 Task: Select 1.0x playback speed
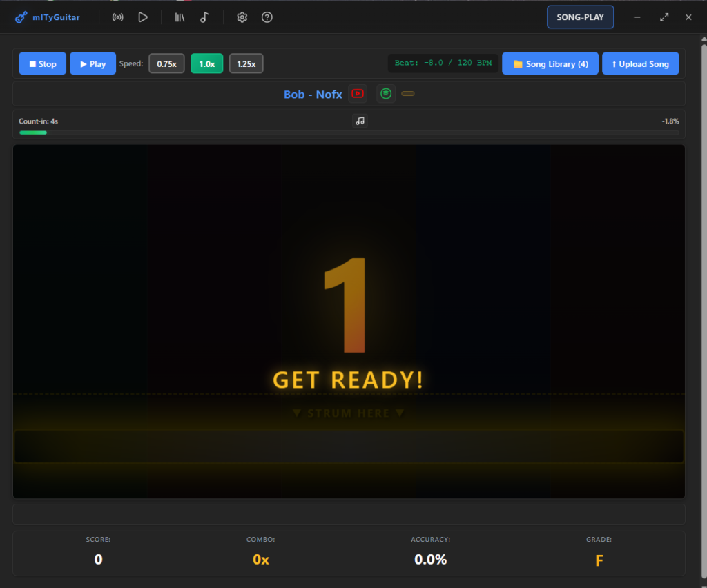[x=207, y=63]
